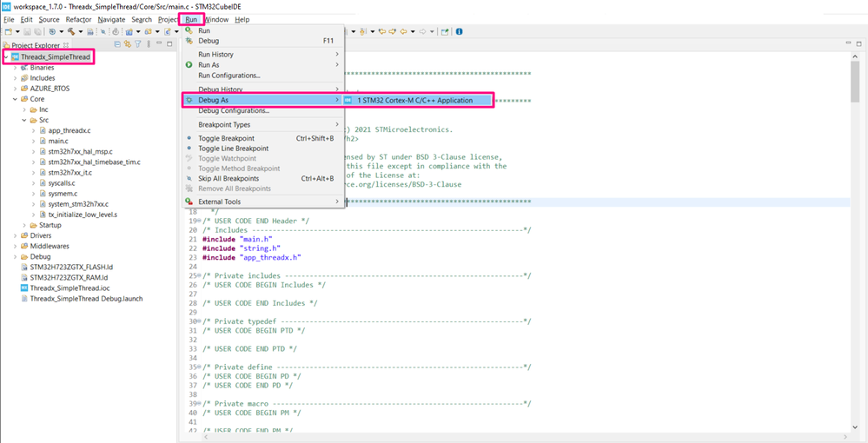This screenshot has width=868, height=443.
Task: Choose Run Configurations... menu entry
Action: pos(229,76)
